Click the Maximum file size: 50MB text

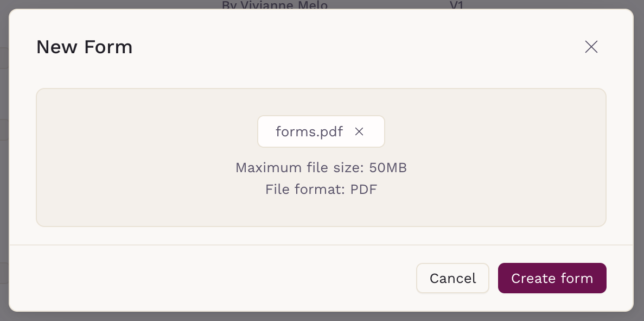point(321,167)
